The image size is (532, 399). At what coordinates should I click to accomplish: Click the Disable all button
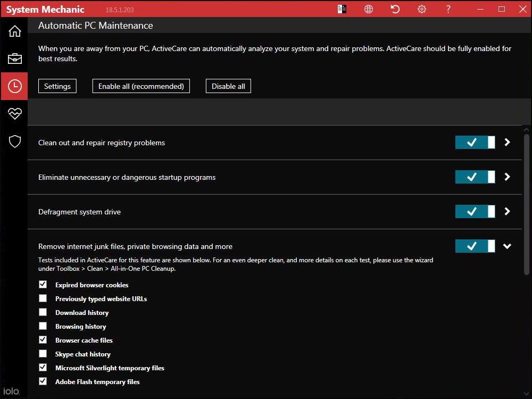(228, 86)
